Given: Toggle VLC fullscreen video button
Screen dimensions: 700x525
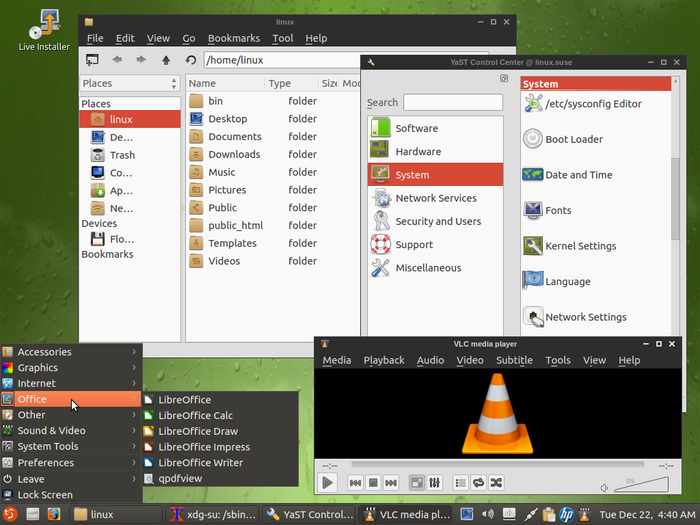Looking at the screenshot, I should pos(416,483).
